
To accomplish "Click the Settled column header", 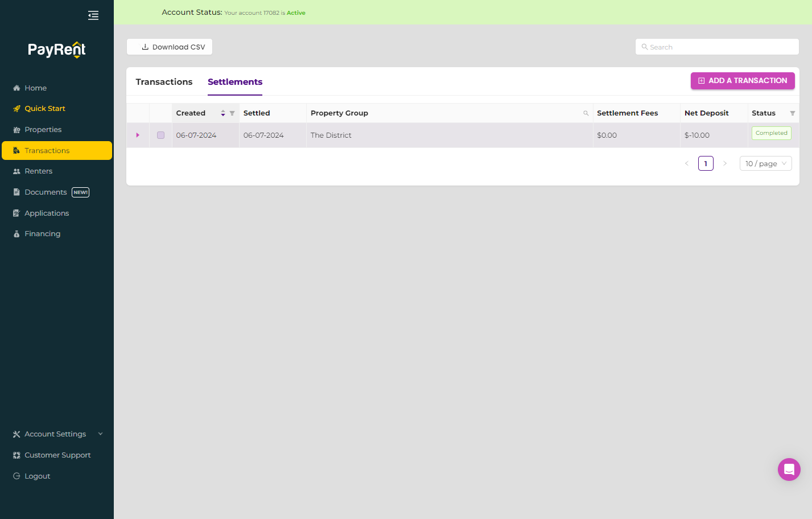I will pyautogui.click(x=273, y=113).
